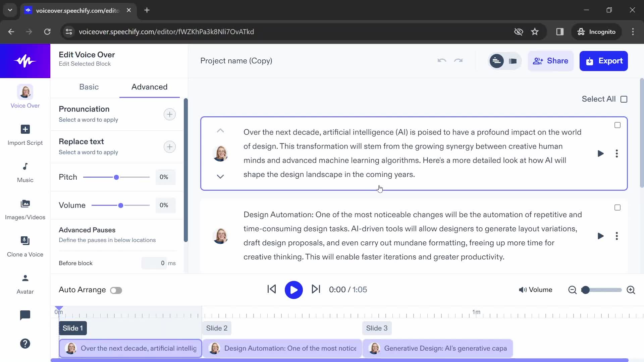This screenshot has width=644, height=362.
Task: Click the Share button
Action: [x=550, y=61]
